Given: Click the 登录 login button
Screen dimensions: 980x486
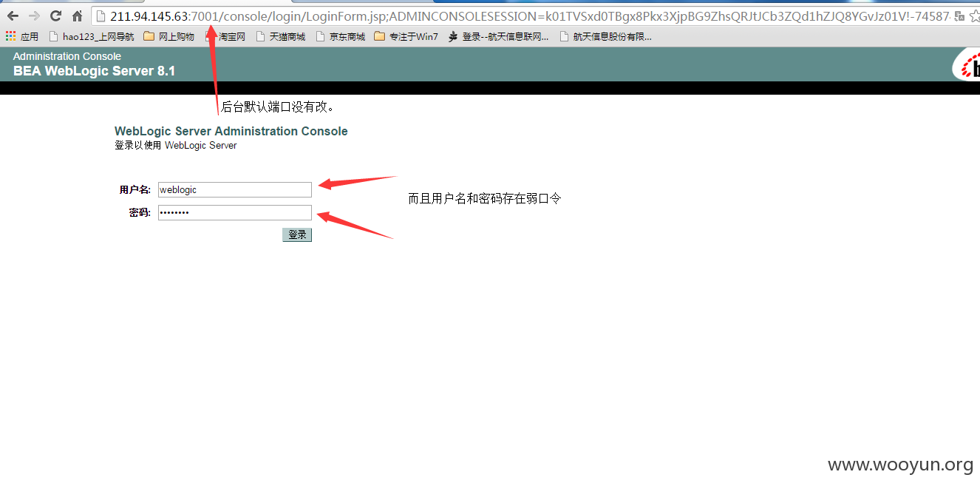Looking at the screenshot, I should [x=297, y=234].
